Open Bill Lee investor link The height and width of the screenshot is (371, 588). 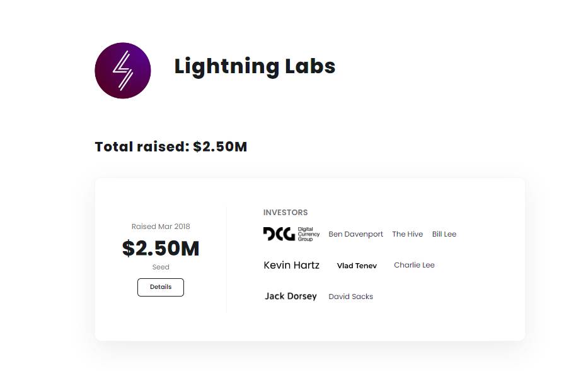pos(444,234)
